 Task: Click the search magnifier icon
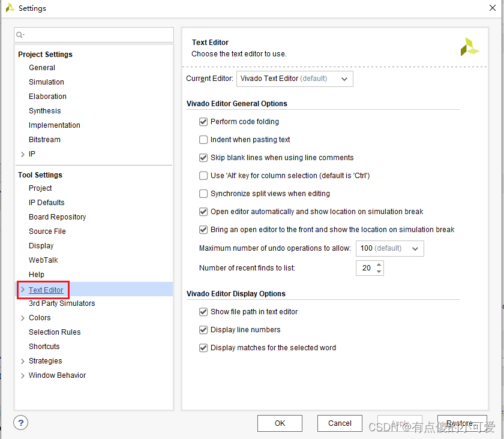tap(20, 35)
